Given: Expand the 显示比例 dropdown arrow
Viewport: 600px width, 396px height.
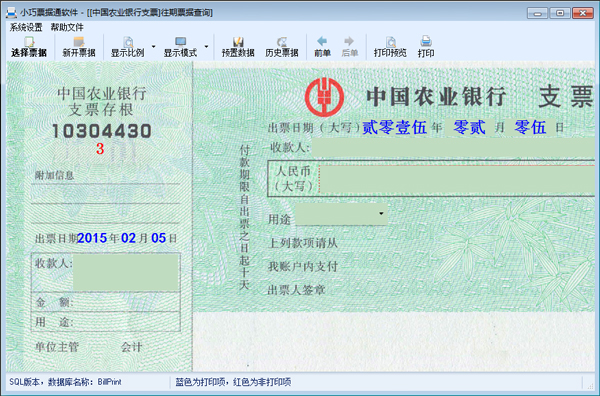Looking at the screenshot, I should 153,47.
